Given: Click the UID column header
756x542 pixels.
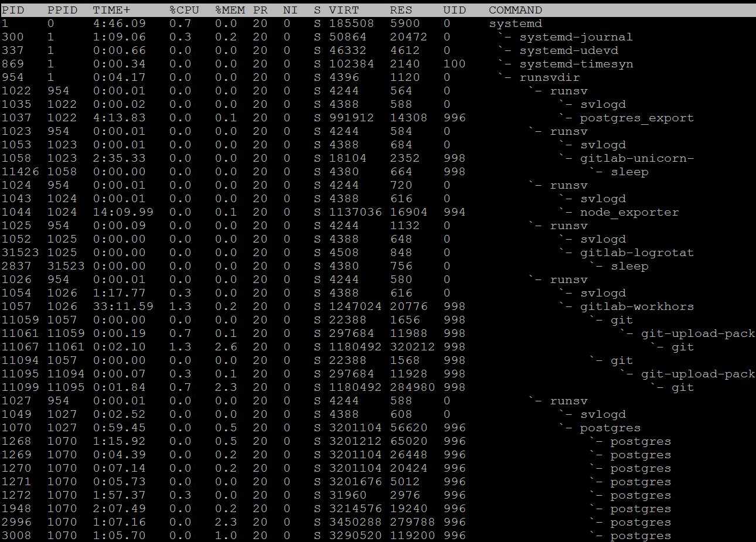Looking at the screenshot, I should 454,10.
